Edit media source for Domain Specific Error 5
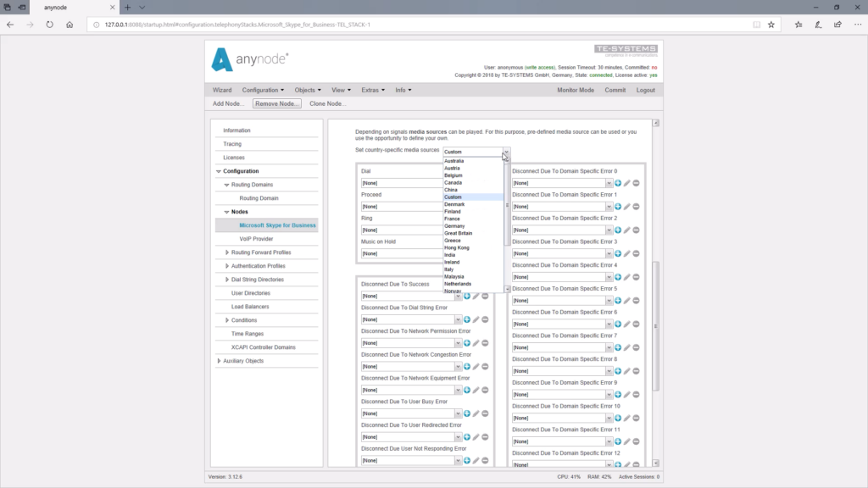Screen dimensions: 868x488 [627, 301]
